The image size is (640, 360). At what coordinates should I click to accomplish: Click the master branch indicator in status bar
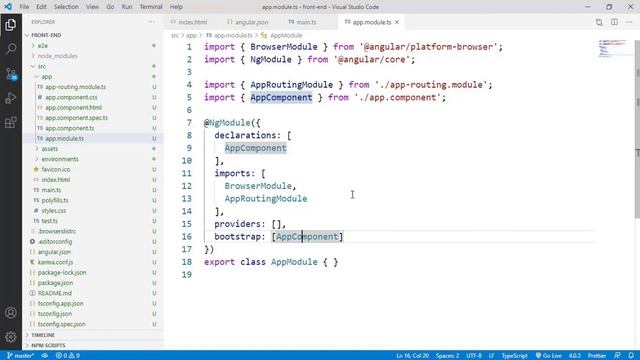click(x=20, y=356)
